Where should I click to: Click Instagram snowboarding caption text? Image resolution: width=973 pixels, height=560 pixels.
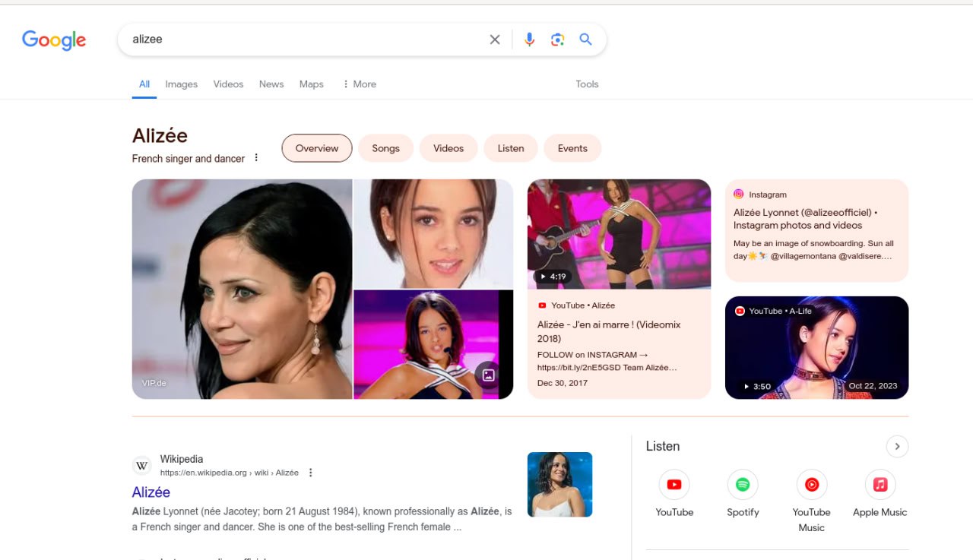click(813, 250)
